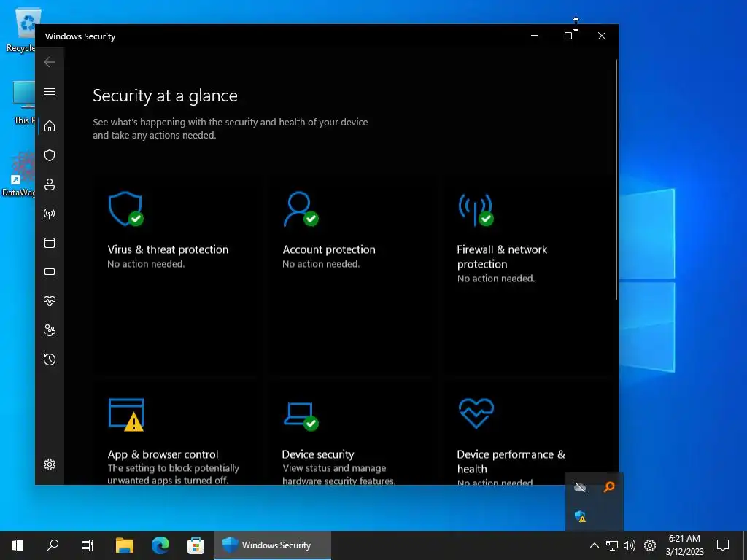The height and width of the screenshot is (560, 747).
Task: Click the Device security laptop tile icon
Action: coord(301,416)
